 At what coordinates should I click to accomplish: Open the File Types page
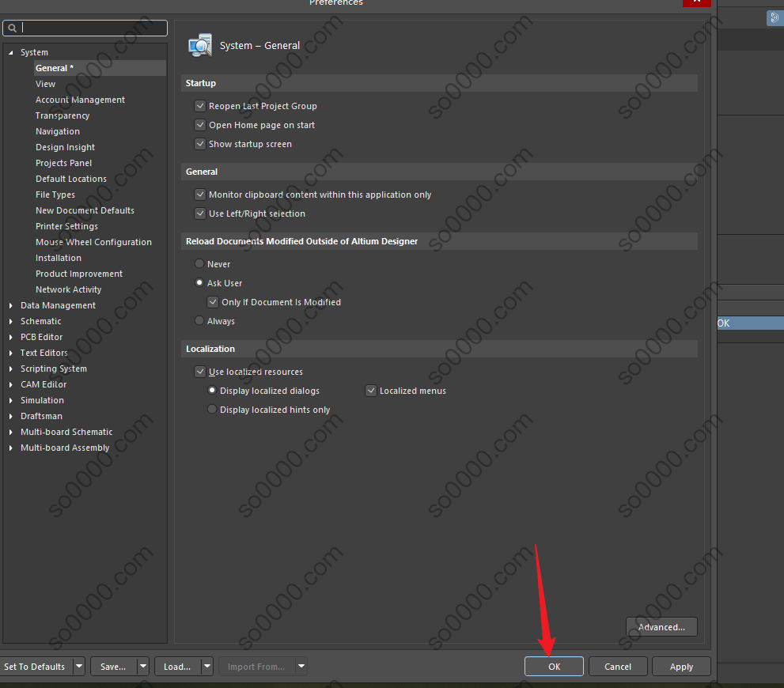coord(55,195)
